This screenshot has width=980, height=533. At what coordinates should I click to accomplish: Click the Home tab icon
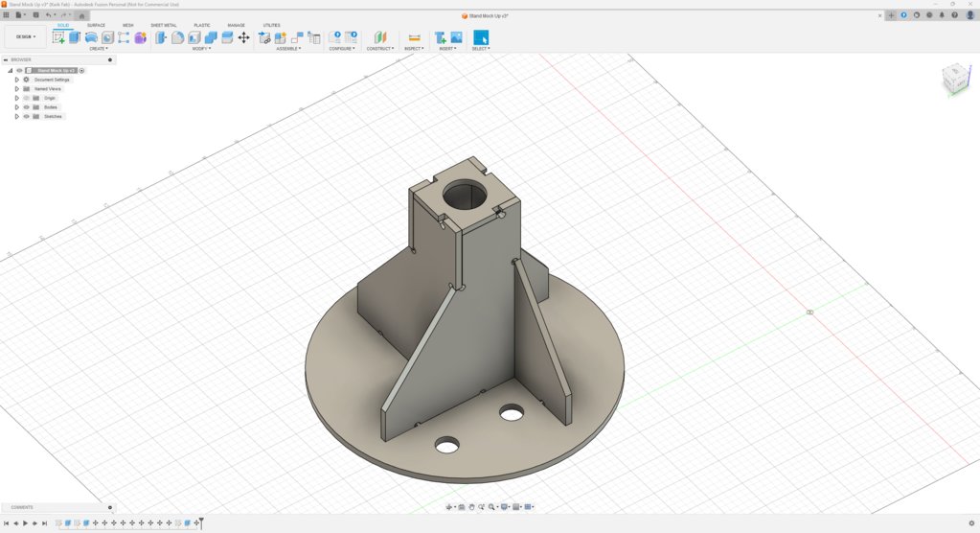coord(81,15)
